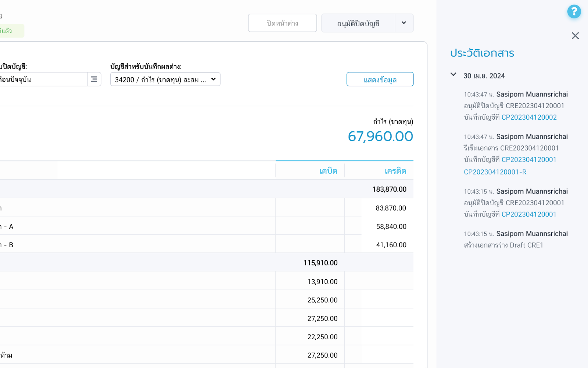Open journal link CP202304120002
This screenshot has width=588, height=368.
[529, 117]
